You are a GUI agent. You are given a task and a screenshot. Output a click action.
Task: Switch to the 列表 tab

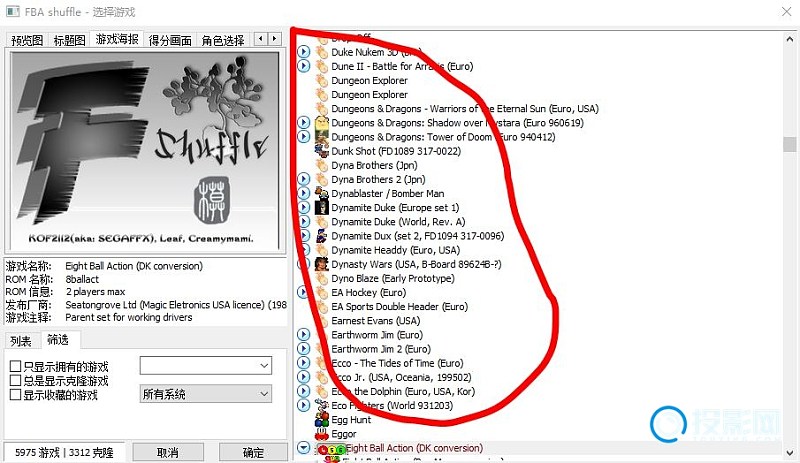point(20,341)
